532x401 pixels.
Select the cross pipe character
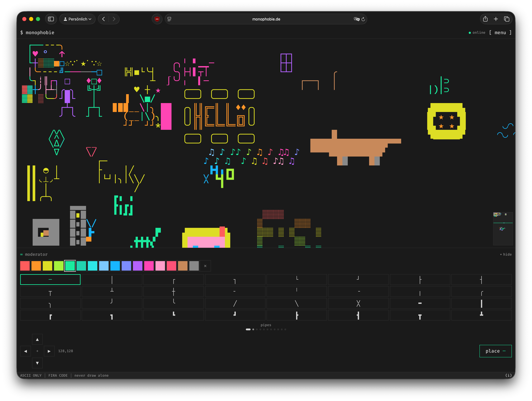(x=174, y=291)
